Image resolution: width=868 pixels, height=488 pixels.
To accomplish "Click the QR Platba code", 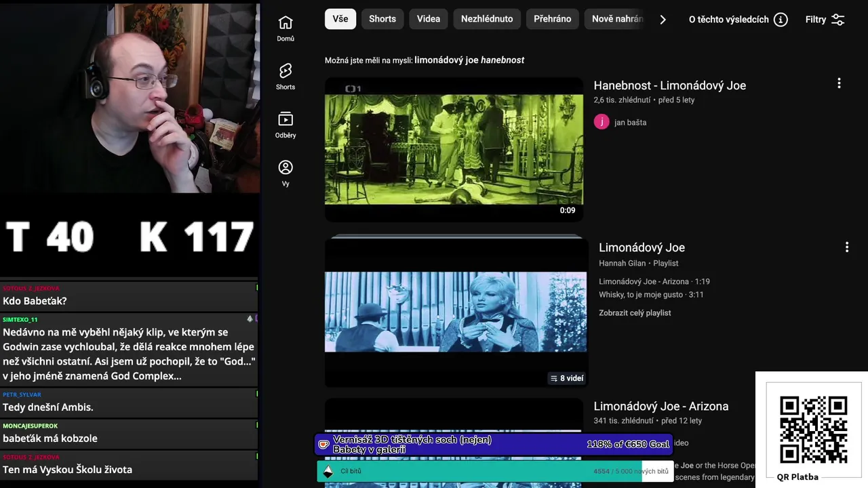I will click(x=813, y=430).
